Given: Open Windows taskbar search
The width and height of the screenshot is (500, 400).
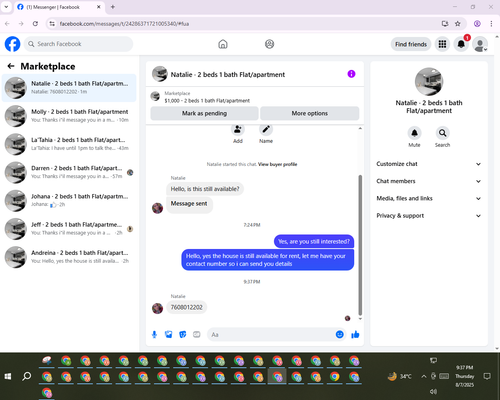Looking at the screenshot, I should 27,376.
